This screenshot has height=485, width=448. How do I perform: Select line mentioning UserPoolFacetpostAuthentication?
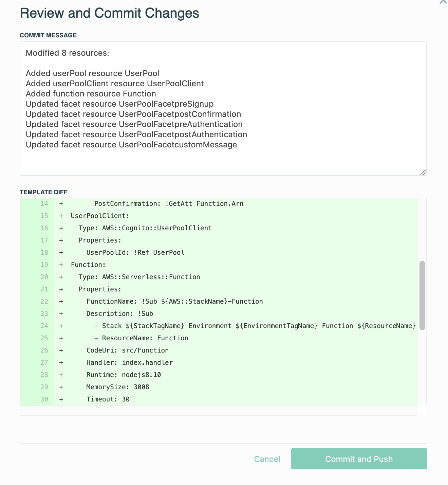[136, 134]
